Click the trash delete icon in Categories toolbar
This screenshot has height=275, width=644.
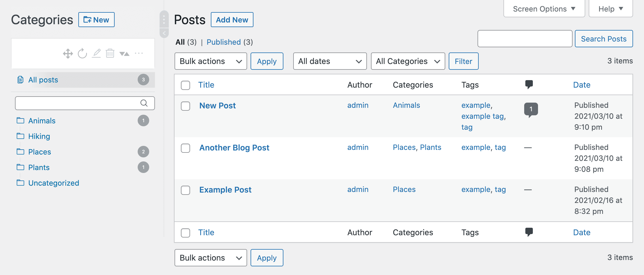[110, 53]
